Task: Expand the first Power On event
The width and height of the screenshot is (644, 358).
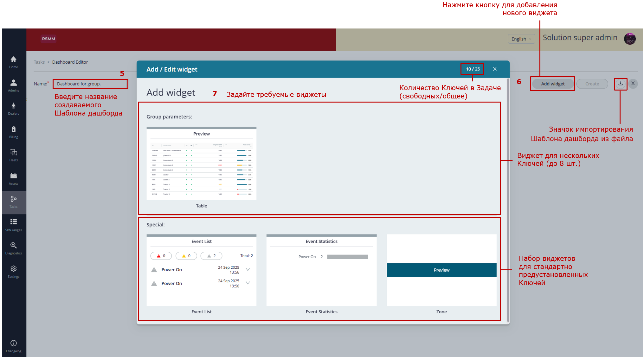Action: point(248,269)
